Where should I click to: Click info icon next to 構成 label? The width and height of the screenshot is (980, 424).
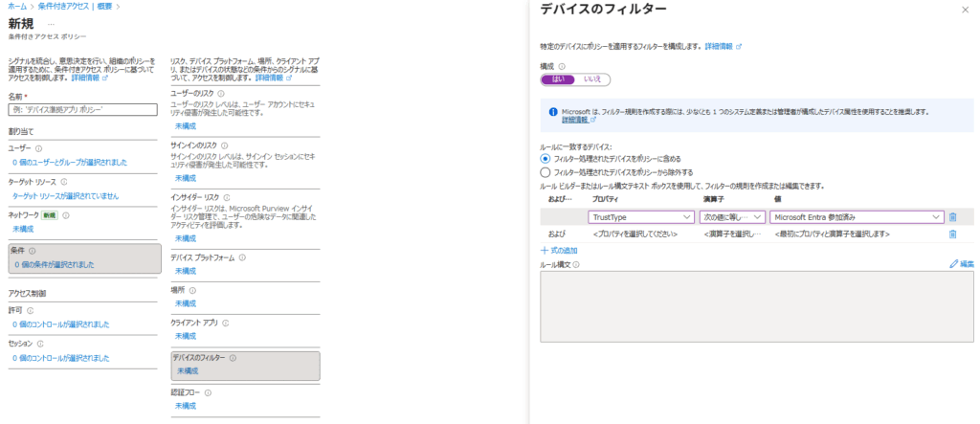point(562,66)
